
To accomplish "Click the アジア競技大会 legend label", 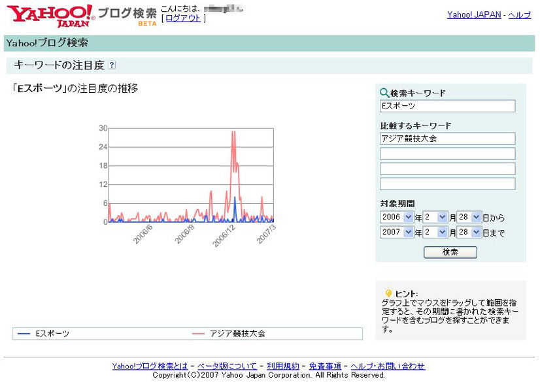I will tap(237, 333).
